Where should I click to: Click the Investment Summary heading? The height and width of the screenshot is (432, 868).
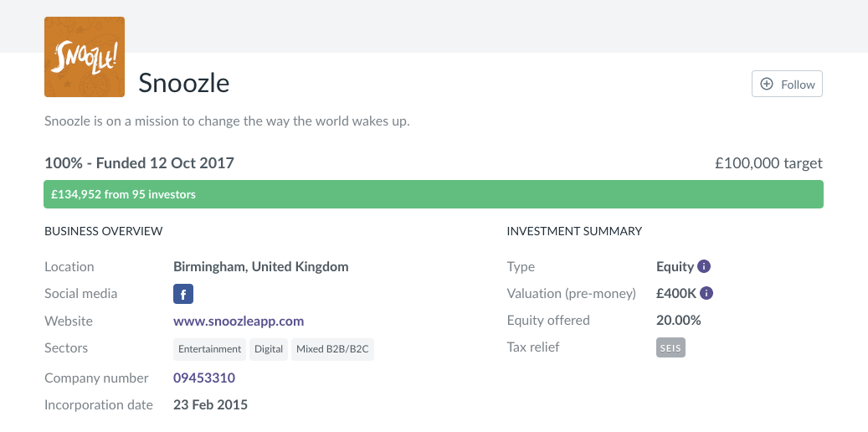574,231
